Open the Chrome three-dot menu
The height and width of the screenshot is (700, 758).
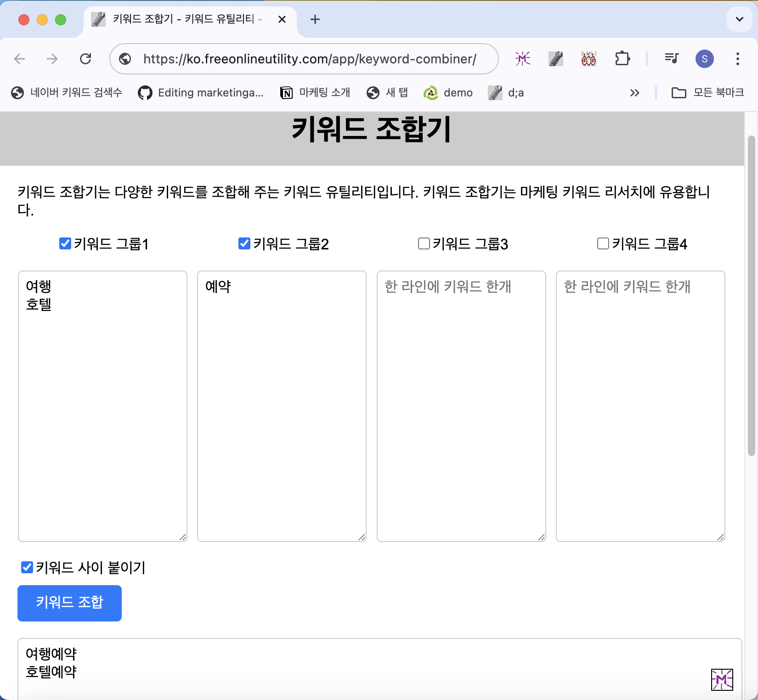pos(737,59)
